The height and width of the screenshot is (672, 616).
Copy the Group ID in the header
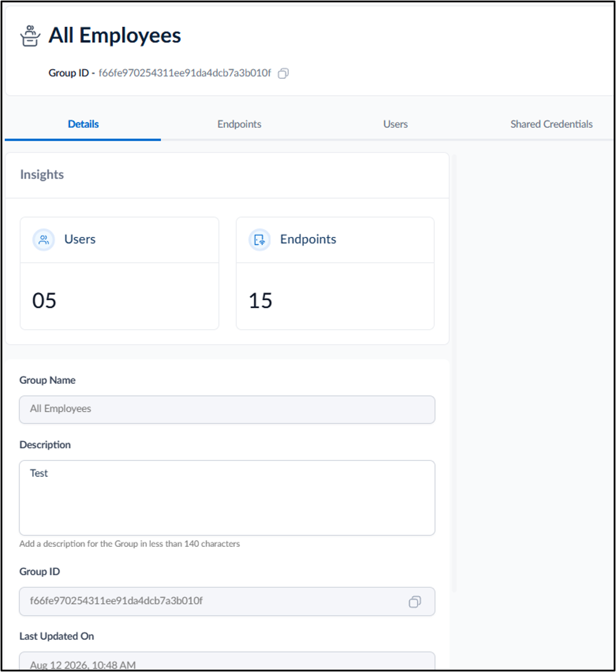[x=283, y=74]
